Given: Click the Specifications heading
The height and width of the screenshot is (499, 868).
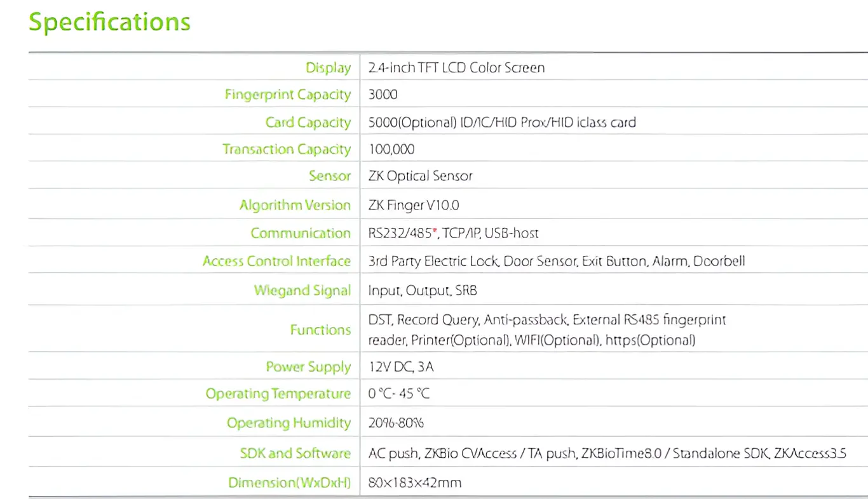Looking at the screenshot, I should pos(109,22).
